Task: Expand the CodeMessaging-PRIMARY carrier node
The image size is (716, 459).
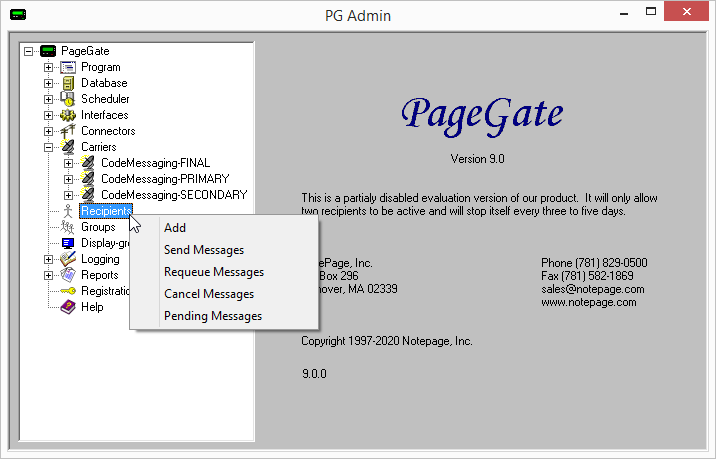Action: click(68, 179)
